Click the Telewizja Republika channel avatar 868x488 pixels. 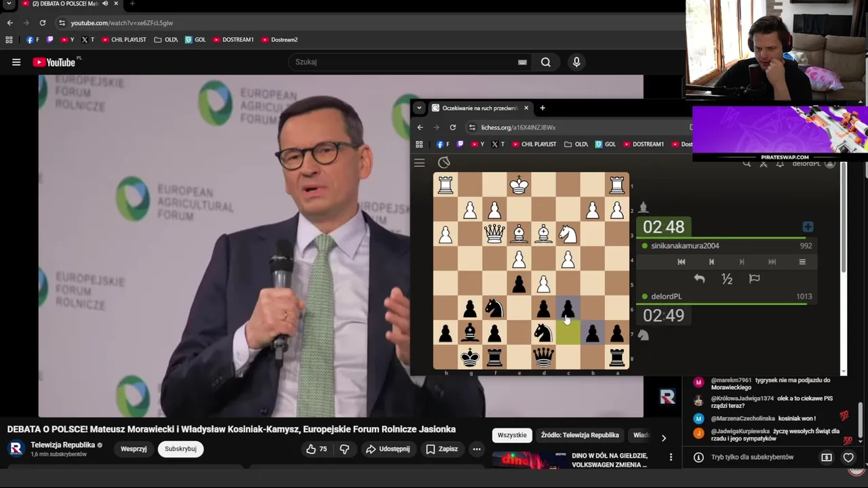(x=16, y=449)
